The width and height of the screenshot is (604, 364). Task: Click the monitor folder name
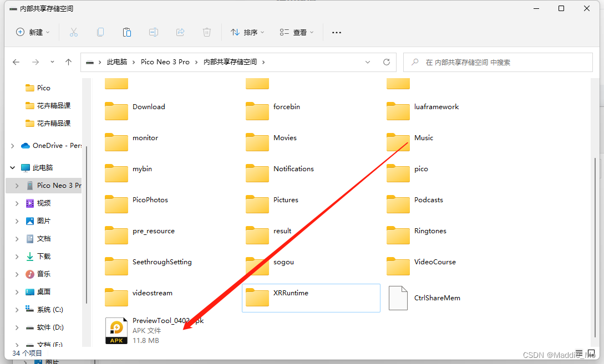(x=145, y=138)
